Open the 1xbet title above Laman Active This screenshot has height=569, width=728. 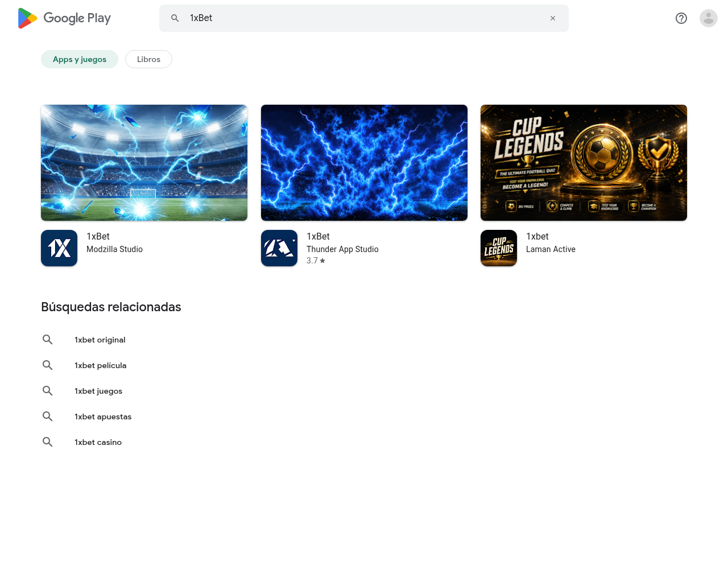537,236
